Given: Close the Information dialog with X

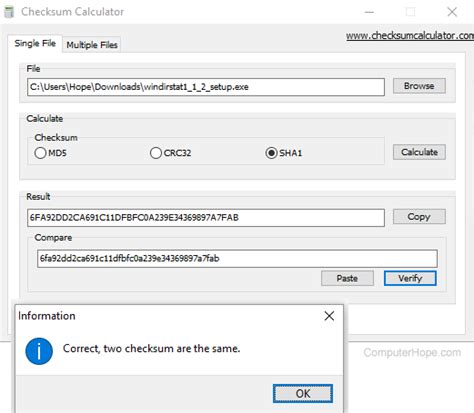Looking at the screenshot, I should [329, 316].
